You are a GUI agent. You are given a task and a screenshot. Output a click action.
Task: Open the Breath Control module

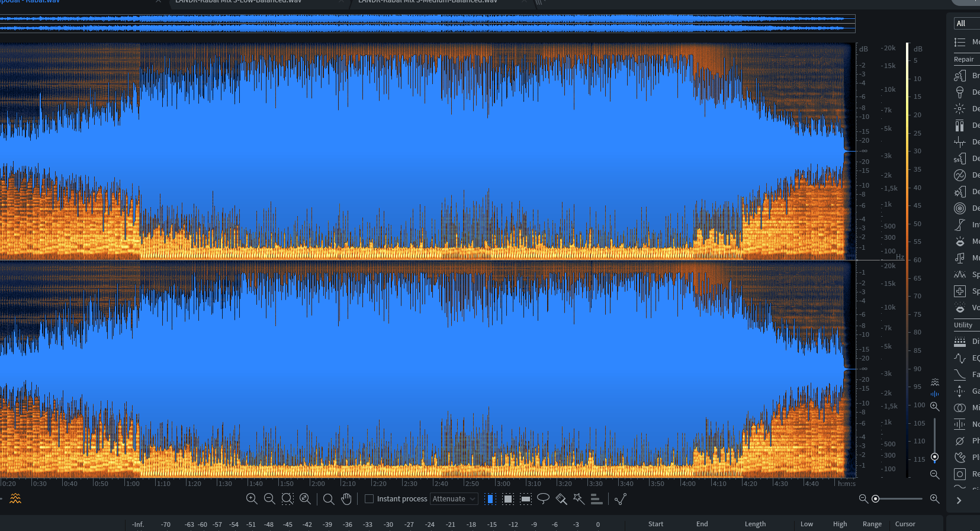pyautogui.click(x=960, y=75)
